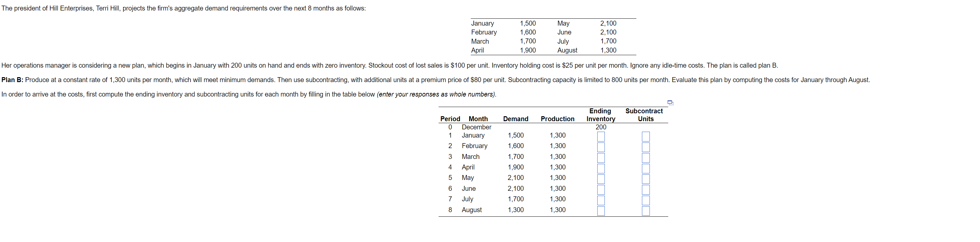This screenshot has width=980, height=242.
Task: Focus May ending inventory box
Action: pos(601,179)
